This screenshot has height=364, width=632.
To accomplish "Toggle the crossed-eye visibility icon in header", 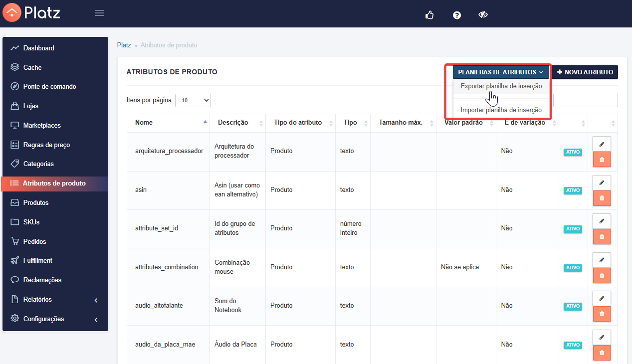I will [x=483, y=15].
